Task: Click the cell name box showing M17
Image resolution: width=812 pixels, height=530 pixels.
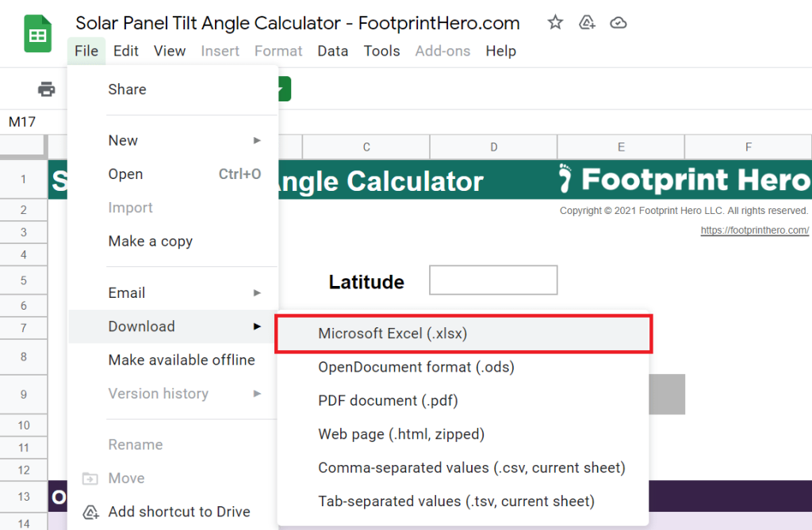Action: [x=22, y=122]
